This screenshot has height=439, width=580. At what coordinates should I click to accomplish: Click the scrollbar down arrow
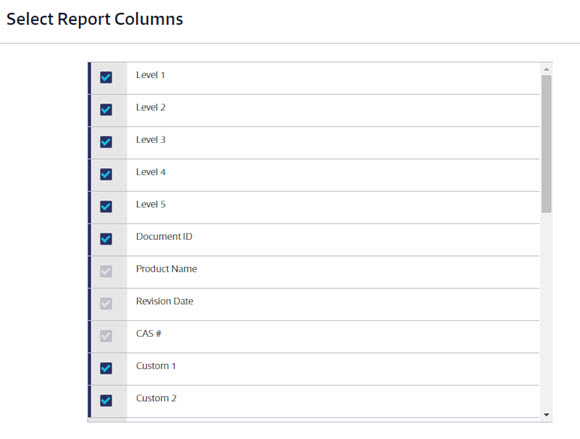546,415
